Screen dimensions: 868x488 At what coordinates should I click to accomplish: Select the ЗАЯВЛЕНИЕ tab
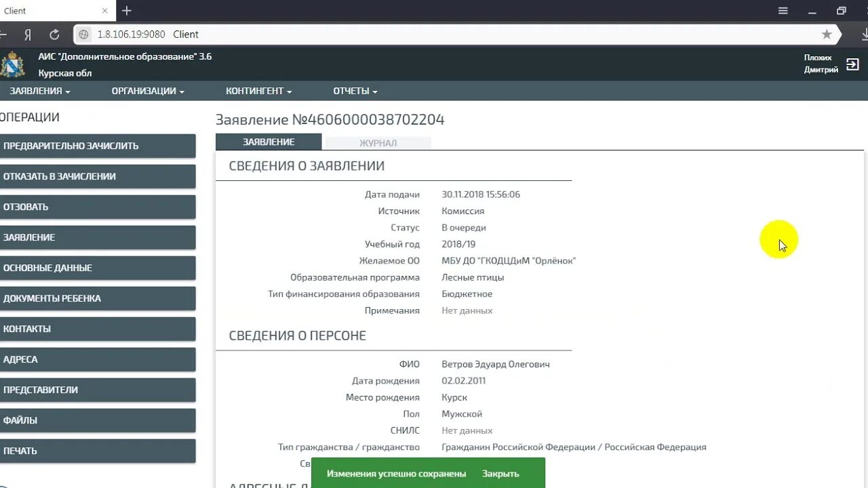click(269, 142)
